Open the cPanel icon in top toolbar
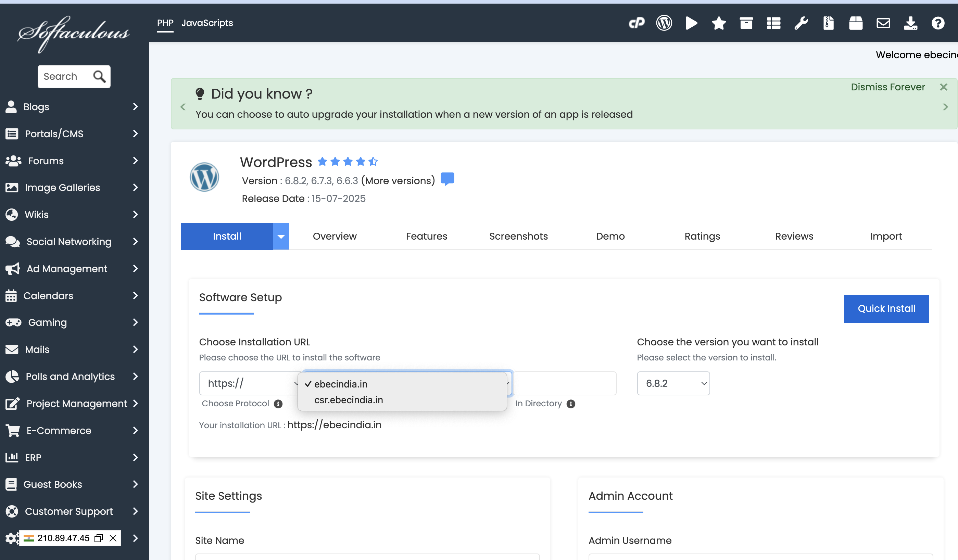Screen dimensions: 958x560 pos(636,23)
